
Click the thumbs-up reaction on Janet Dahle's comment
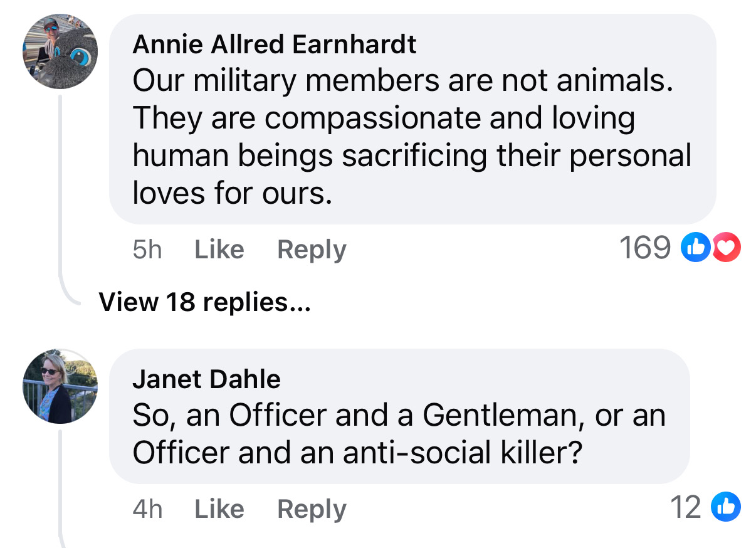click(x=726, y=507)
